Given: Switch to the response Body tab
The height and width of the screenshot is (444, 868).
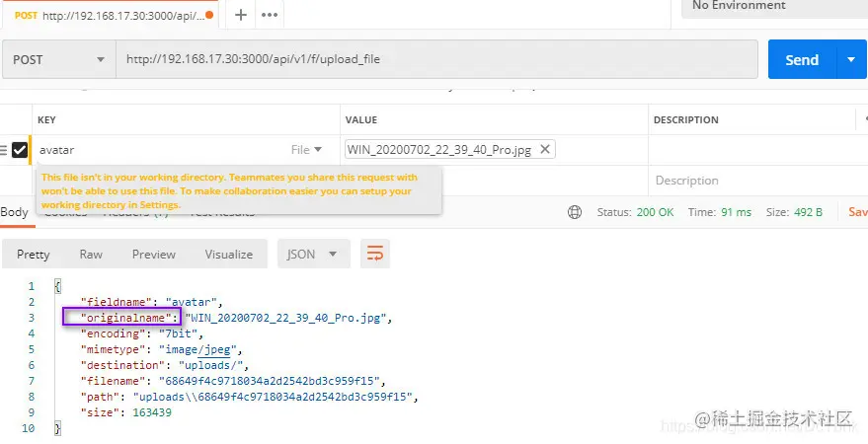Looking at the screenshot, I should click(x=15, y=212).
